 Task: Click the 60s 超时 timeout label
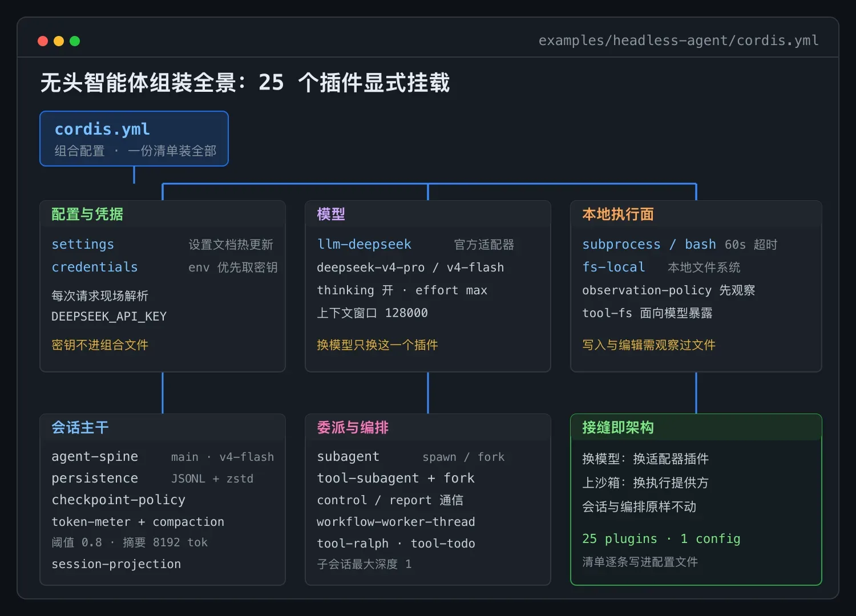pos(751,245)
